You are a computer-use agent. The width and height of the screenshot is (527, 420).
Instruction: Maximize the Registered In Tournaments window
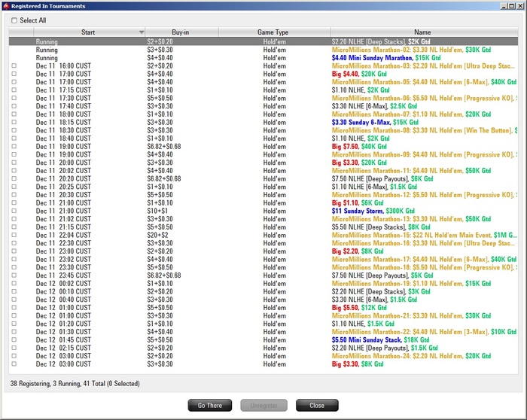(x=511, y=6)
